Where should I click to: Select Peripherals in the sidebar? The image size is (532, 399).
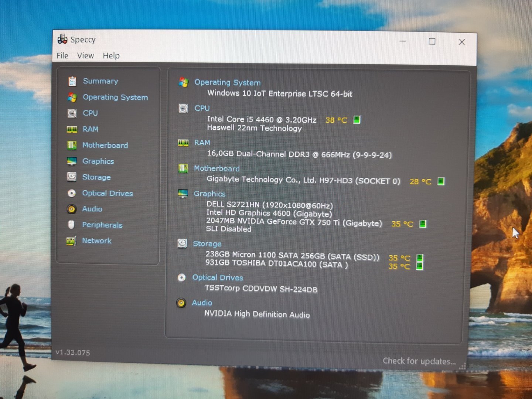point(102,225)
